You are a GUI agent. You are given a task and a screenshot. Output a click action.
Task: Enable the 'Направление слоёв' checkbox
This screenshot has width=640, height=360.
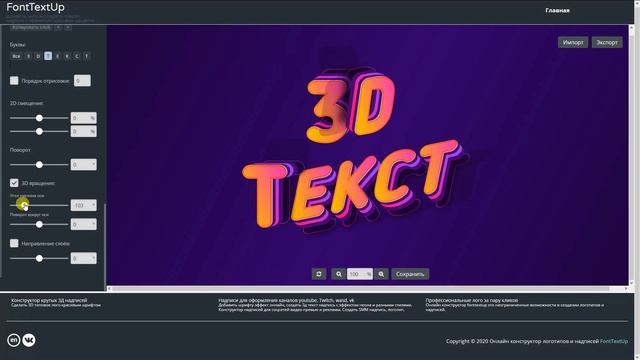pyautogui.click(x=14, y=243)
